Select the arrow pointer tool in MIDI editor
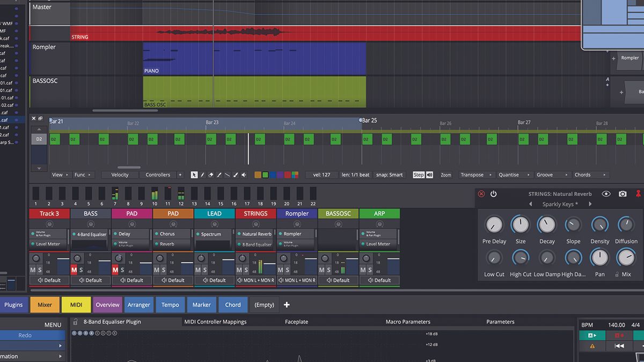644x362 pixels. pos(194,175)
